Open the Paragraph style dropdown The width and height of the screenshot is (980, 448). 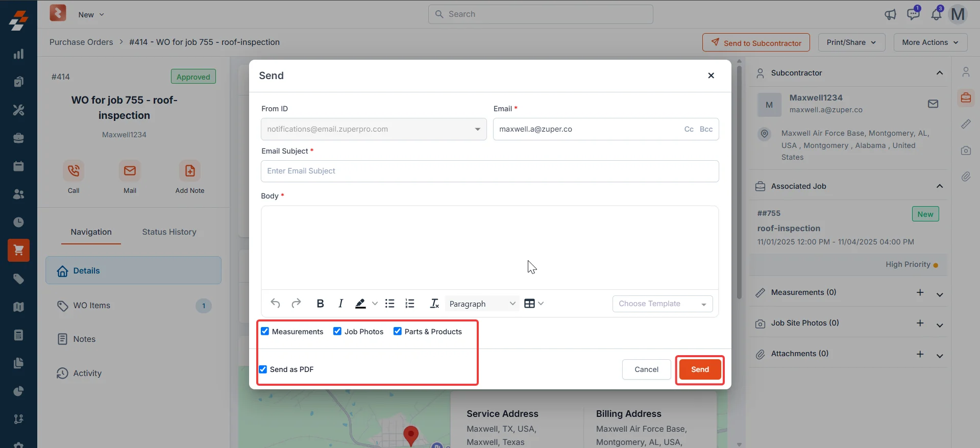click(x=482, y=304)
